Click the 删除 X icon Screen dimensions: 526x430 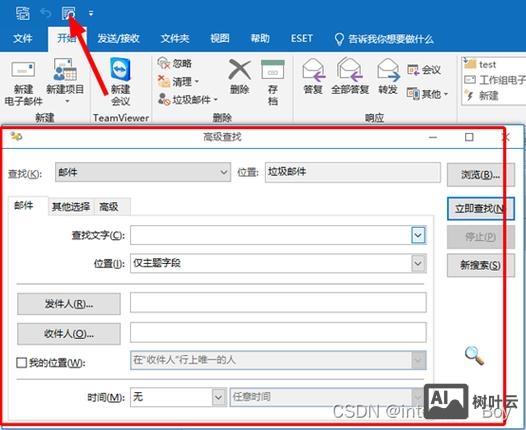240,70
